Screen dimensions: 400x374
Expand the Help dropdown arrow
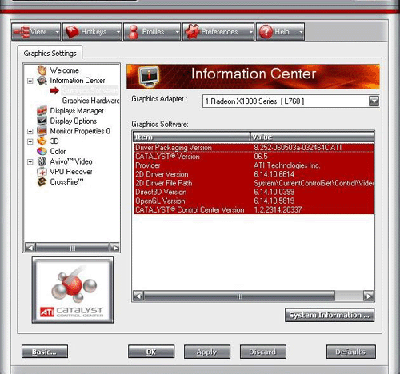click(x=301, y=32)
